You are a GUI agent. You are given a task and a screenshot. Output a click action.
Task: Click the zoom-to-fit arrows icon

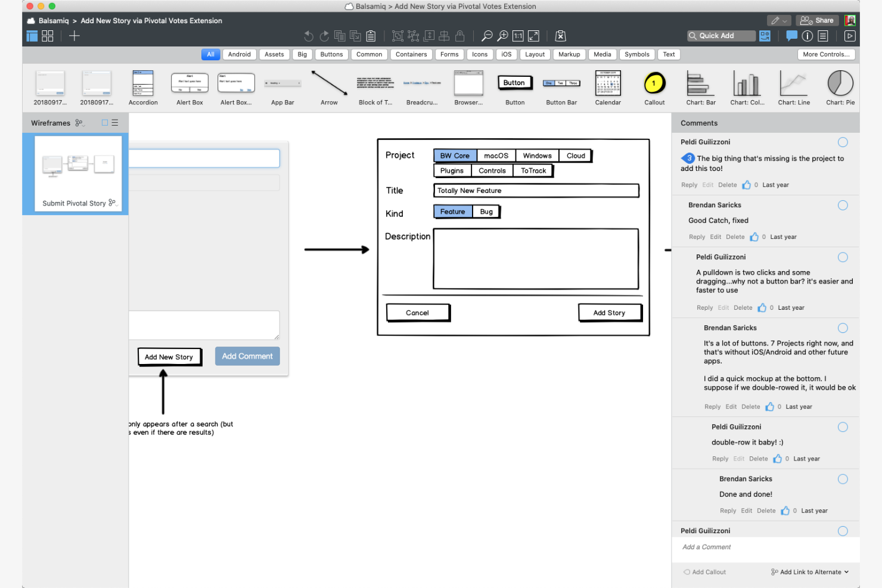[x=533, y=36]
